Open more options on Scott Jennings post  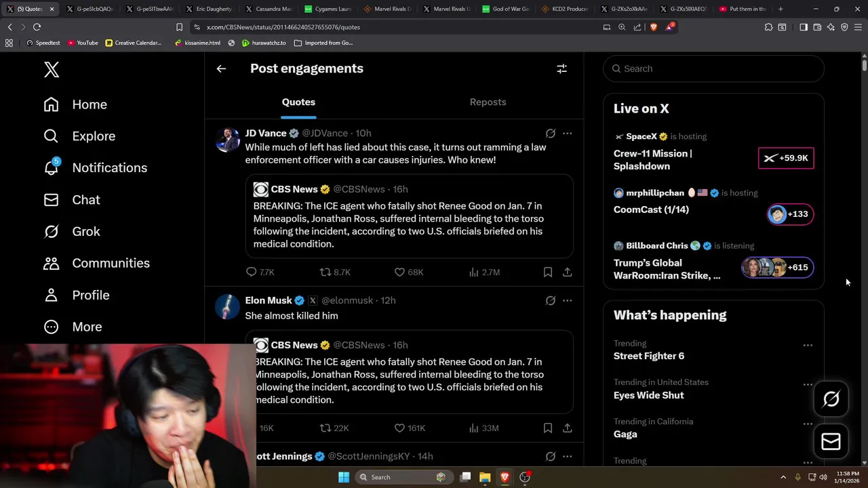(567, 456)
